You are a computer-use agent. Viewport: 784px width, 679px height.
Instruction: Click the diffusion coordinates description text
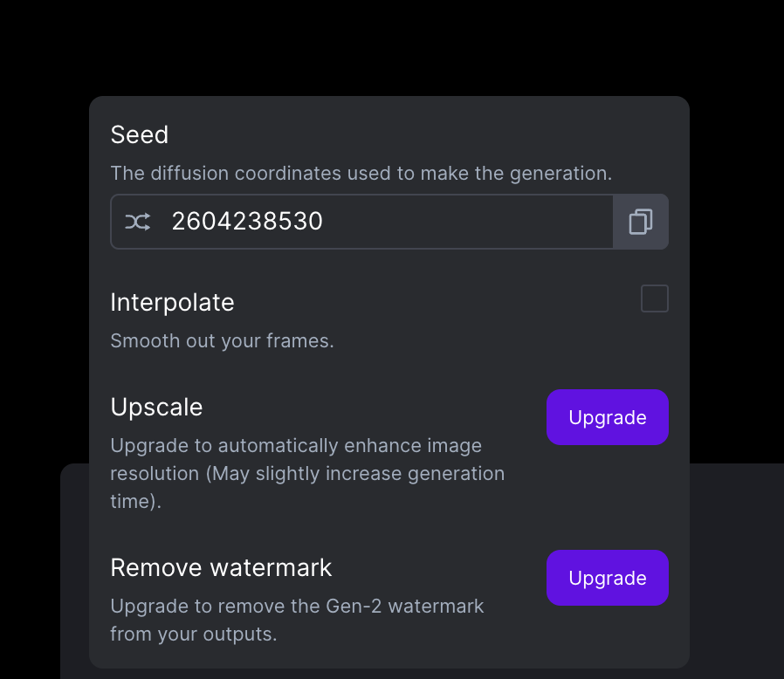point(361,173)
